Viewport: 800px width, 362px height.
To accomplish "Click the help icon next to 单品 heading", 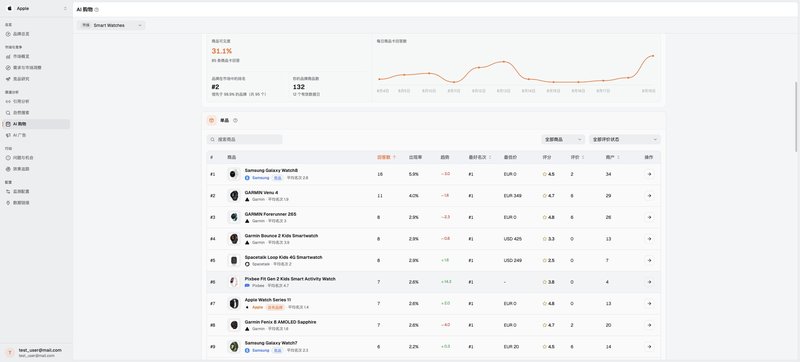I will coord(235,121).
